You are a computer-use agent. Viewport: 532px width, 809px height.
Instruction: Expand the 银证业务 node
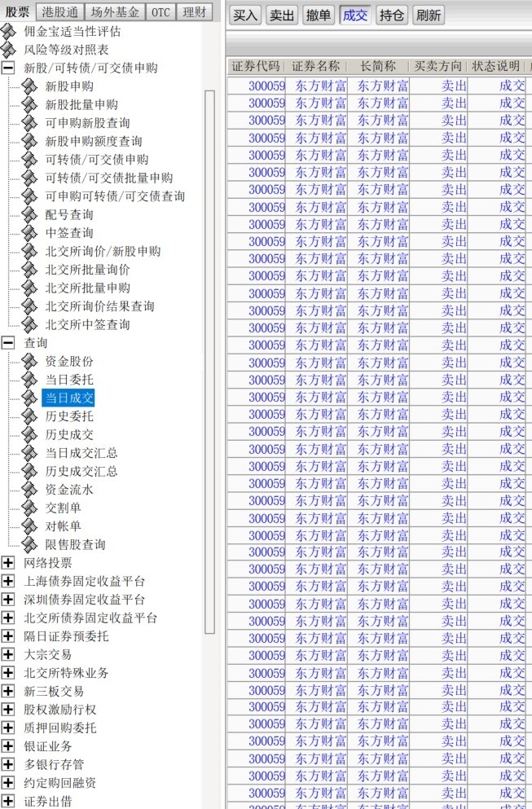coord(8,746)
